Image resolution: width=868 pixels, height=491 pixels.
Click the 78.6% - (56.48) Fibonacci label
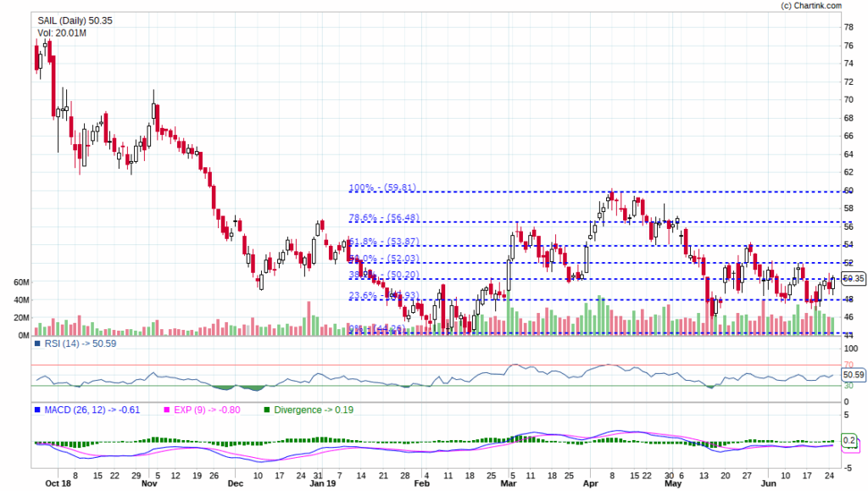click(384, 218)
